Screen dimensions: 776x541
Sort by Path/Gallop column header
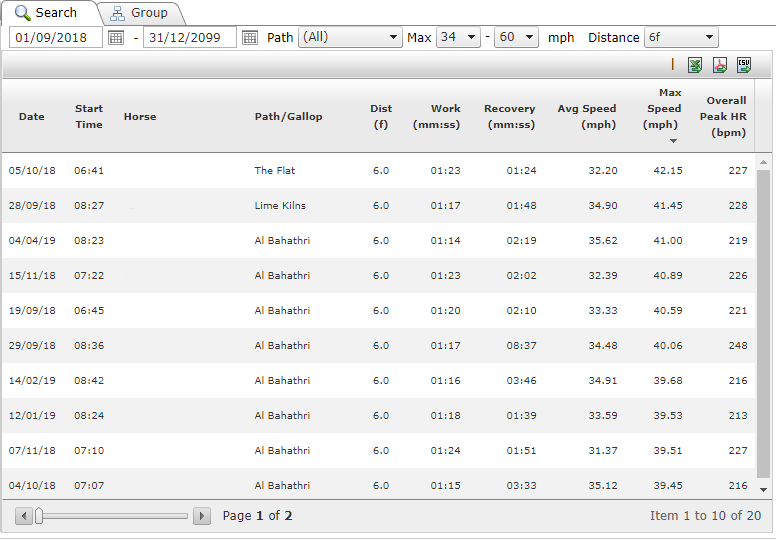(289, 117)
